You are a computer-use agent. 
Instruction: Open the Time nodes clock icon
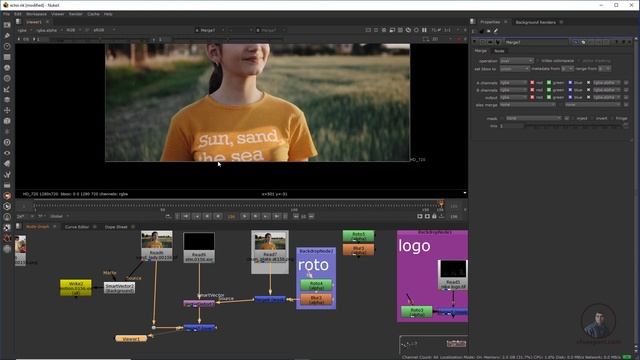click(7, 46)
